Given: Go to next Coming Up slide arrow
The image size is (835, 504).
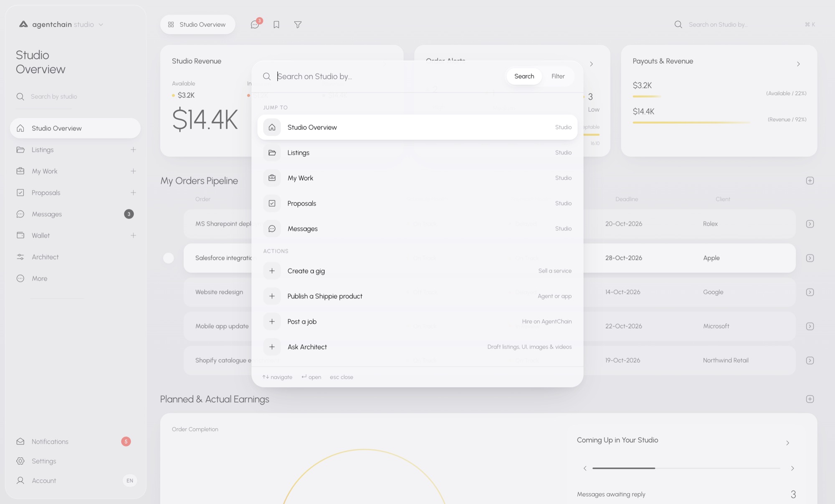Looking at the screenshot, I should pyautogui.click(x=792, y=468).
